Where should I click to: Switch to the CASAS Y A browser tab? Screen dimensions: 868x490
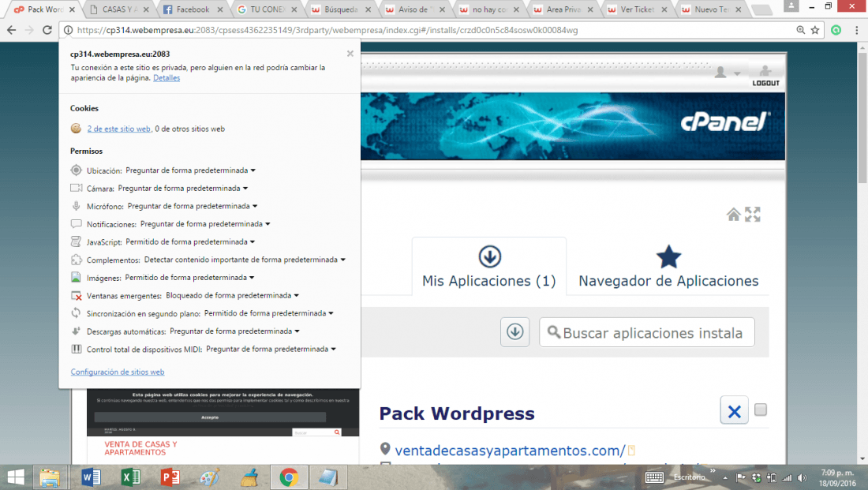pos(120,9)
